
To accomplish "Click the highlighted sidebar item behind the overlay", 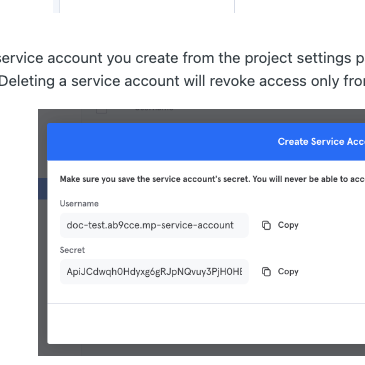I will click(43, 189).
